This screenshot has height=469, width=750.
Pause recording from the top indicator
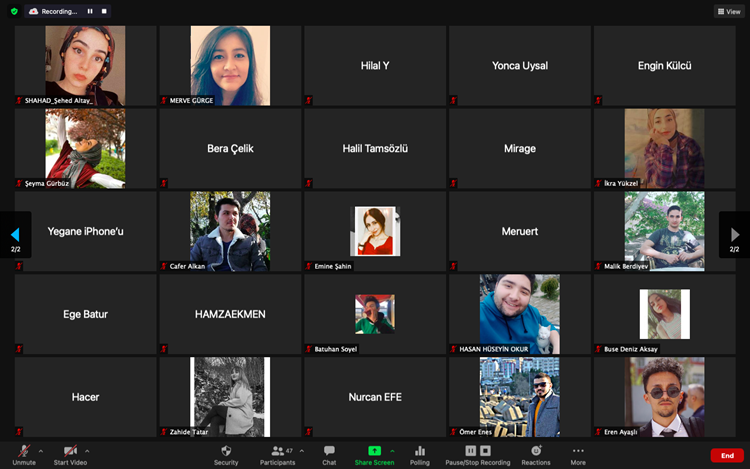tap(90, 11)
